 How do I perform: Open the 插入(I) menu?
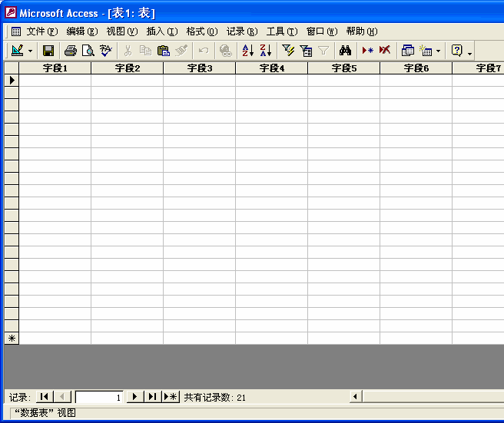[x=162, y=31]
